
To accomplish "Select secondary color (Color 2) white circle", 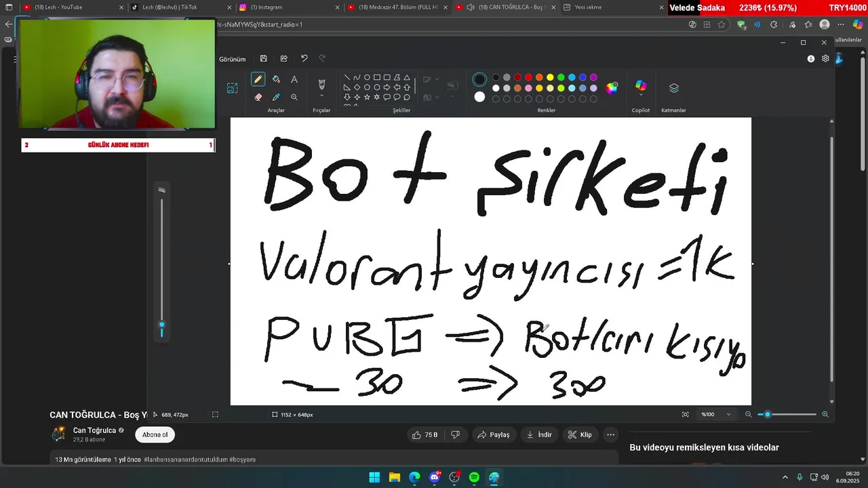I will coord(479,97).
